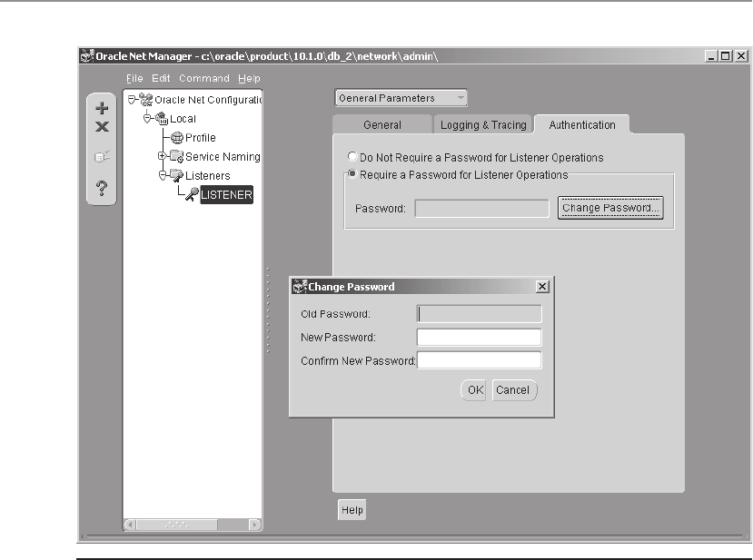Open the Command menu
The width and height of the screenshot is (753, 560).
204,78
